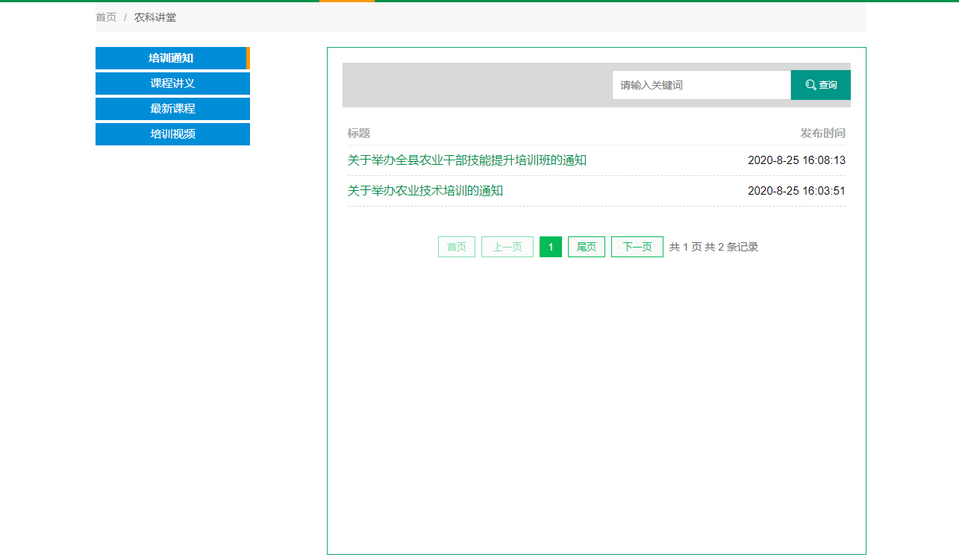The height and width of the screenshot is (560, 959).
Task: Switch to 最新课程 in the sidebar
Action: click(x=172, y=109)
